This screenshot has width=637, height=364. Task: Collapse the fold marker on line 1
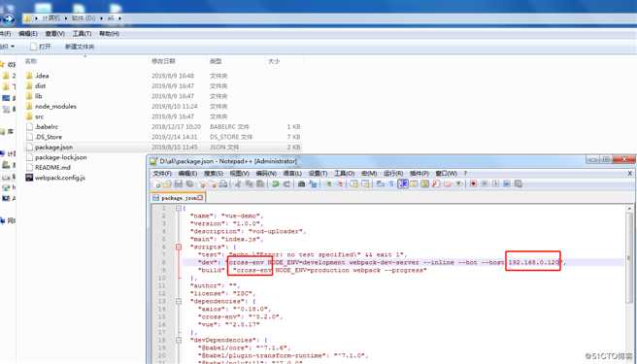coord(178,208)
